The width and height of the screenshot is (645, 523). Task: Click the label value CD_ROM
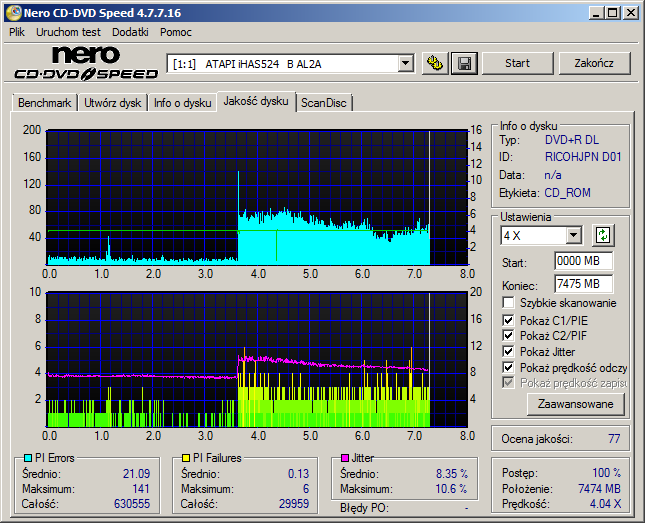[x=567, y=193]
